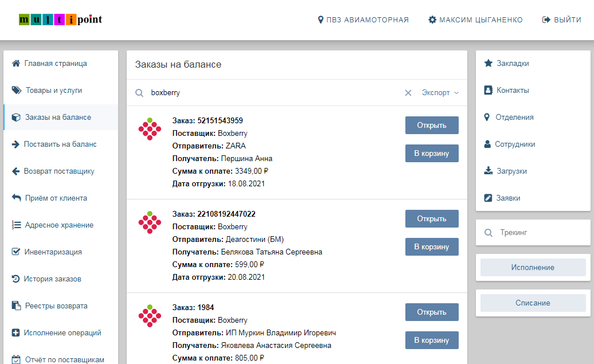The image size is (594, 364).
Task: Click the calendar icon for Отчёт по поставщикам
Action: [16, 359]
